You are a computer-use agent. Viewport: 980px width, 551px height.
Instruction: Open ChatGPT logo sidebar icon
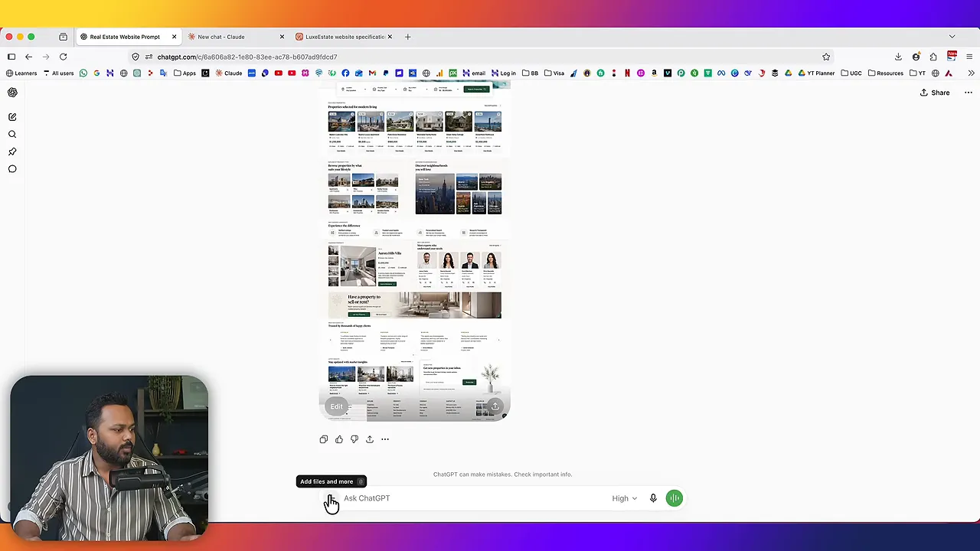coord(12,93)
